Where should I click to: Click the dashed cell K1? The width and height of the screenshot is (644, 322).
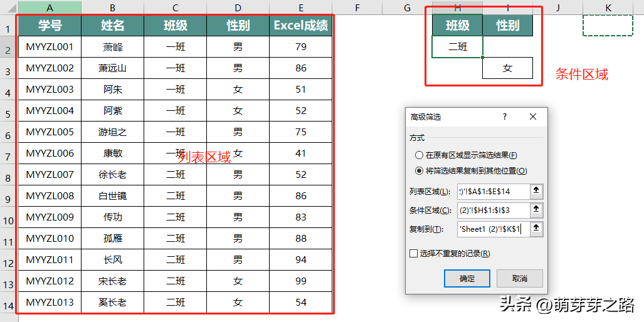click(608, 26)
